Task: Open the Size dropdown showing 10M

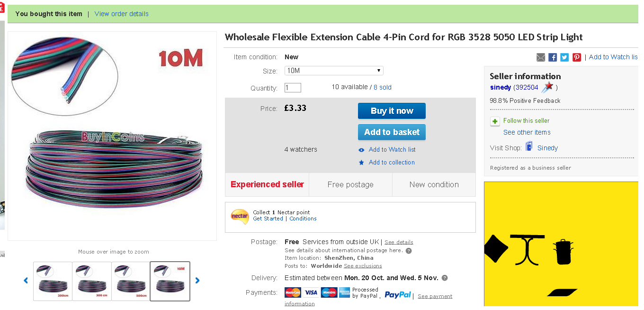Action: click(x=334, y=71)
